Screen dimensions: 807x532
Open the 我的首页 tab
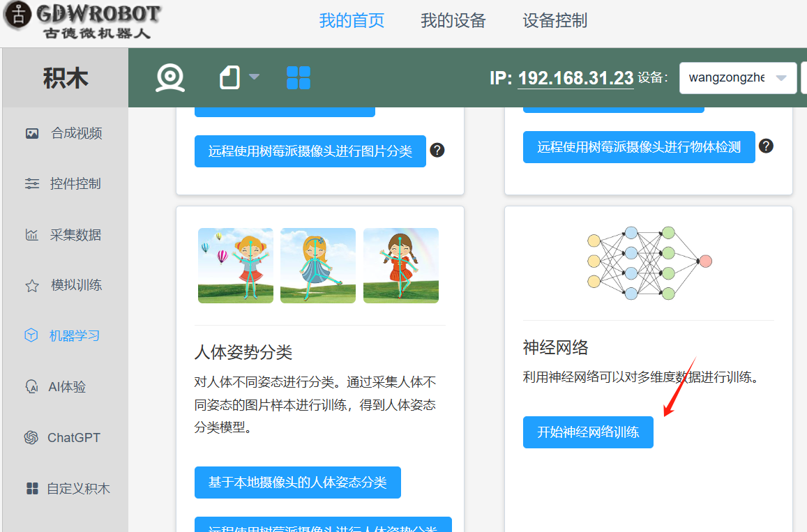pyautogui.click(x=352, y=21)
